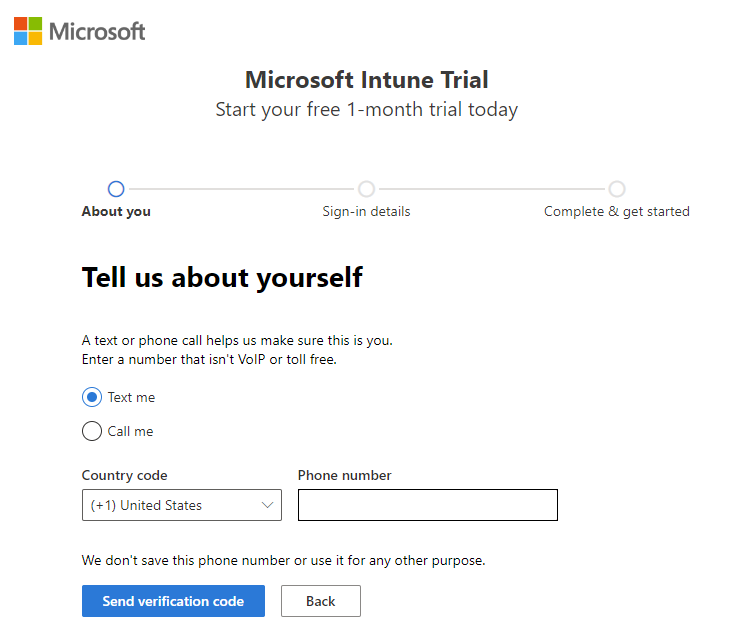Image resolution: width=733 pixels, height=644 pixels.
Task: Click the Call me option label
Action: click(x=130, y=431)
